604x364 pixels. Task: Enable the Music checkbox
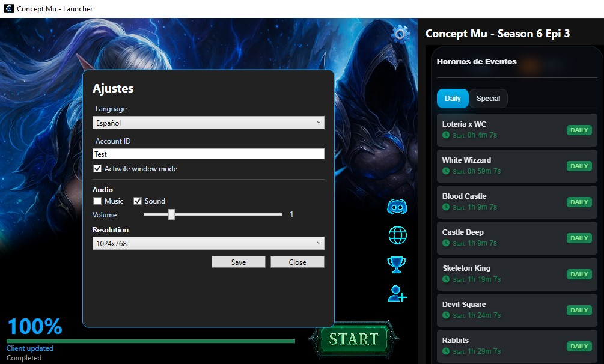(97, 201)
